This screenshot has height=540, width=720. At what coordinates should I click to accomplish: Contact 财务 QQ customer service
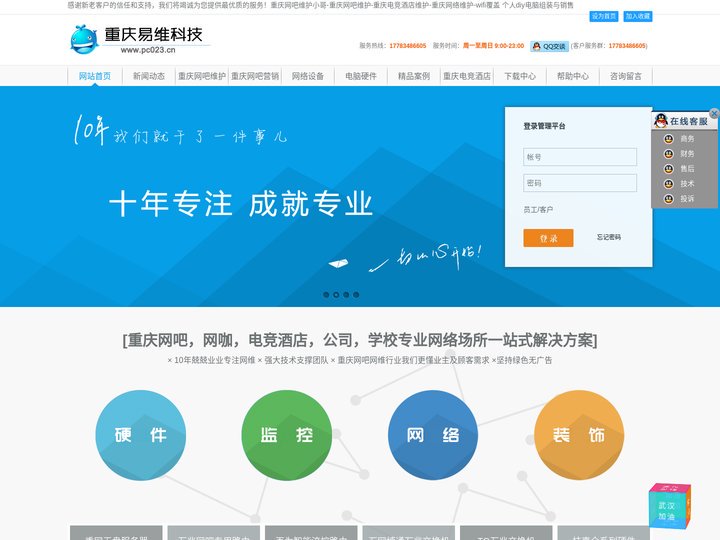point(679,154)
